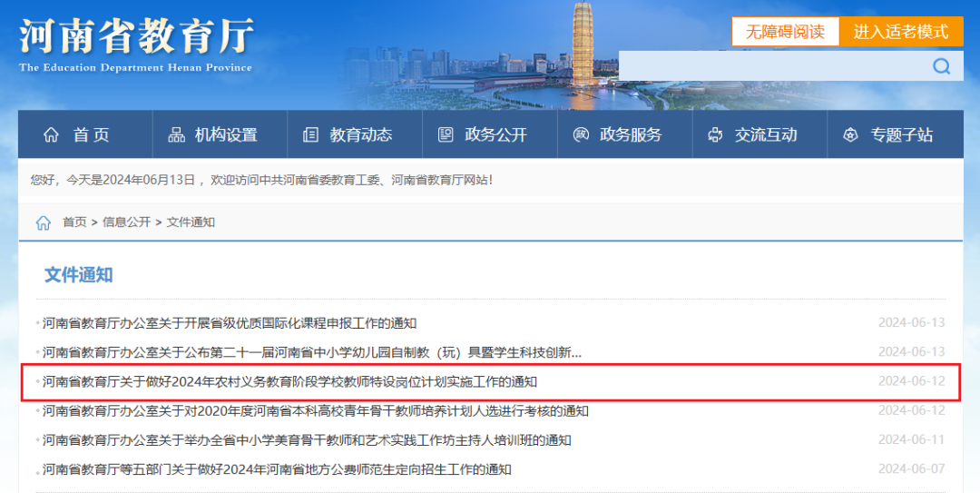Click the 机构设置 organization chart icon

(x=176, y=135)
